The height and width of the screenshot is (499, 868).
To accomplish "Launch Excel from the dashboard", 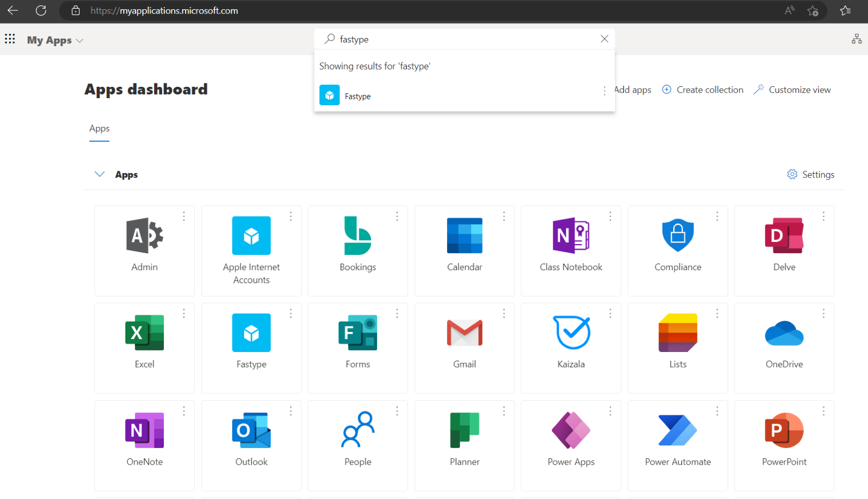I will coord(144,348).
